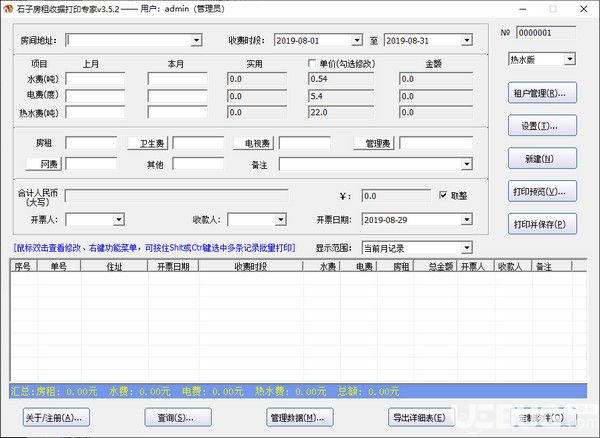Click the 热水费 上月 reading field
The width and height of the screenshot is (600, 438).
coord(95,112)
